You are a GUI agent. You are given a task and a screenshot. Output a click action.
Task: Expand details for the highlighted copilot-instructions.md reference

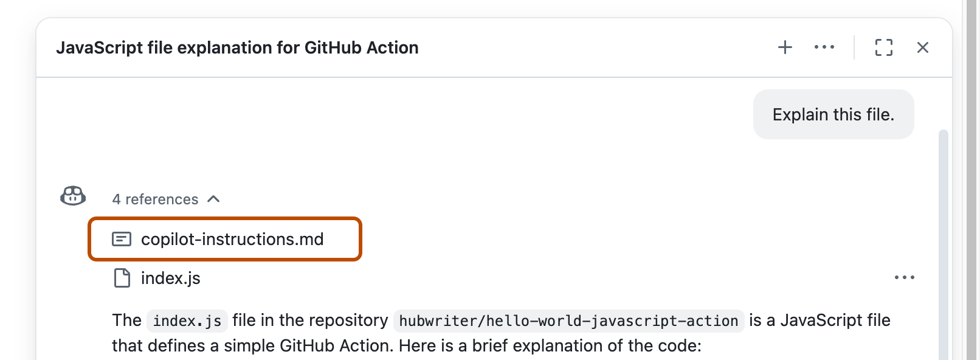(x=233, y=239)
